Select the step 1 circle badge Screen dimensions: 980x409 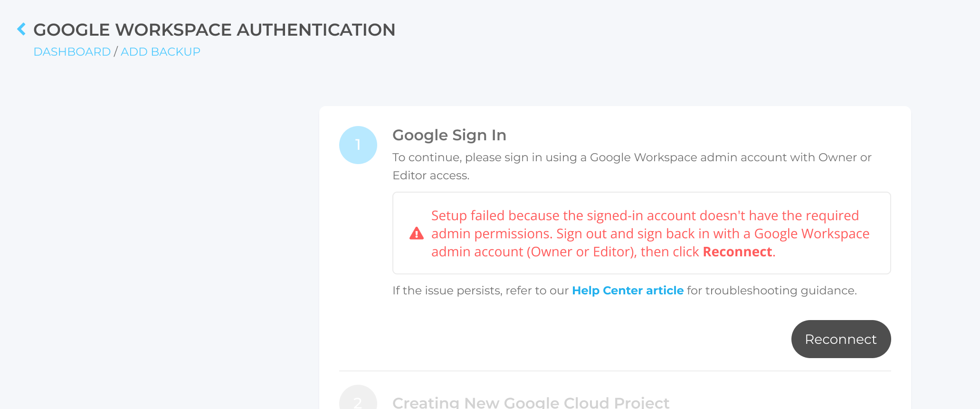click(358, 145)
